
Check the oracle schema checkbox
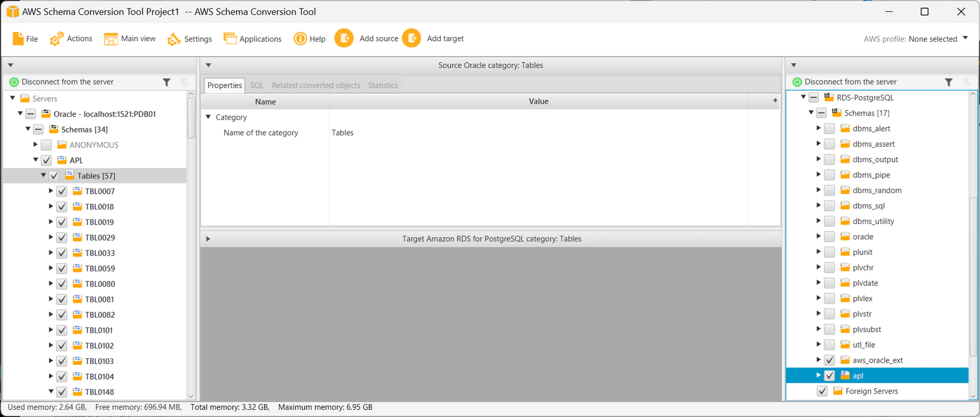click(x=829, y=237)
